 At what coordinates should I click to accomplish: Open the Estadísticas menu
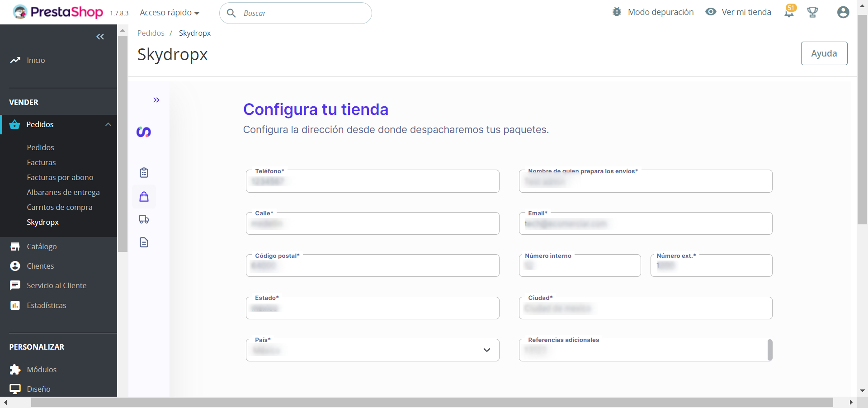(47, 305)
